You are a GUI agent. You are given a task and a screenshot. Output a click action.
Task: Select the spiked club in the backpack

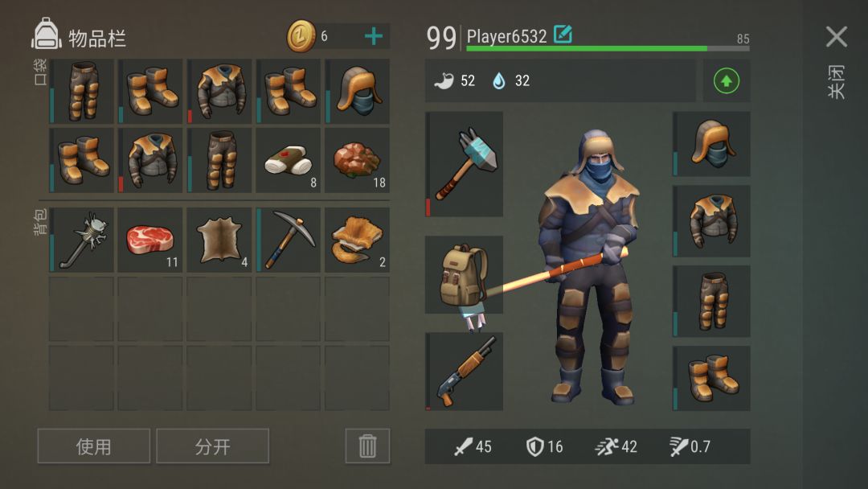81,240
